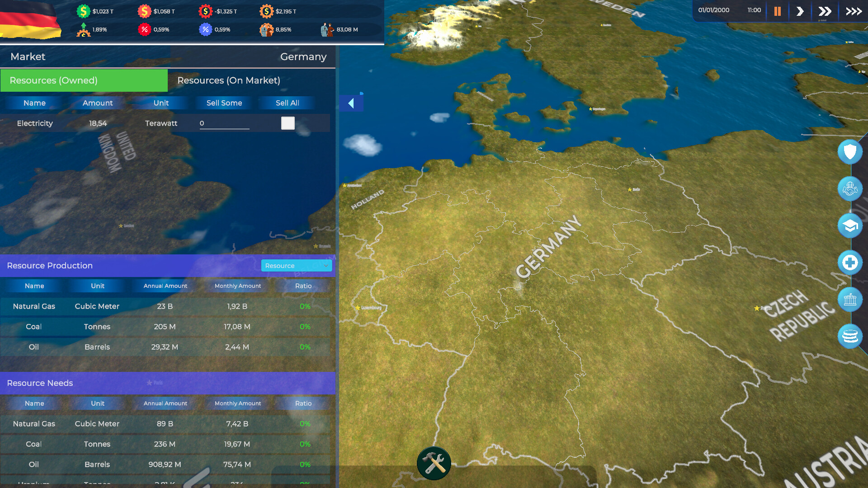Viewport: 868px width, 488px height.
Task: Open the military shield panel
Action: click(850, 152)
